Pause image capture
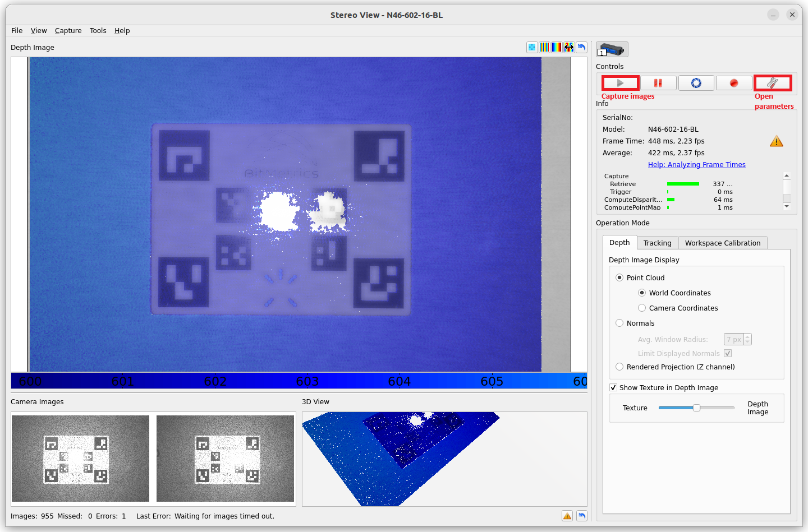808x532 pixels. pyautogui.click(x=658, y=83)
